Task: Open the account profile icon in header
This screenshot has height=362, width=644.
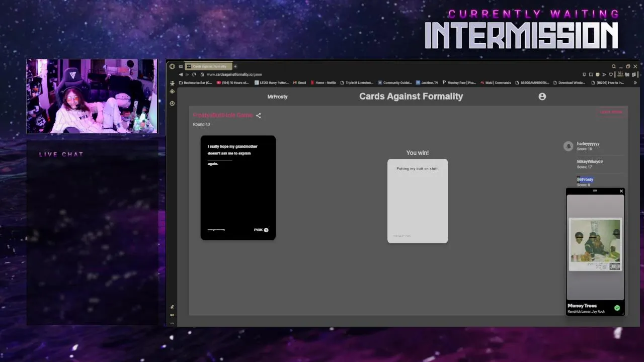Action: click(542, 97)
